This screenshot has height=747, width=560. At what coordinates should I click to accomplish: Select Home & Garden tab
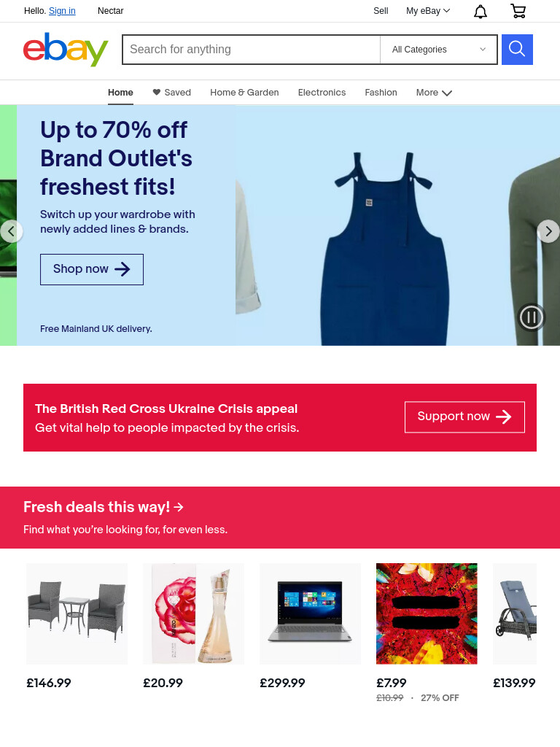pyautogui.click(x=244, y=93)
